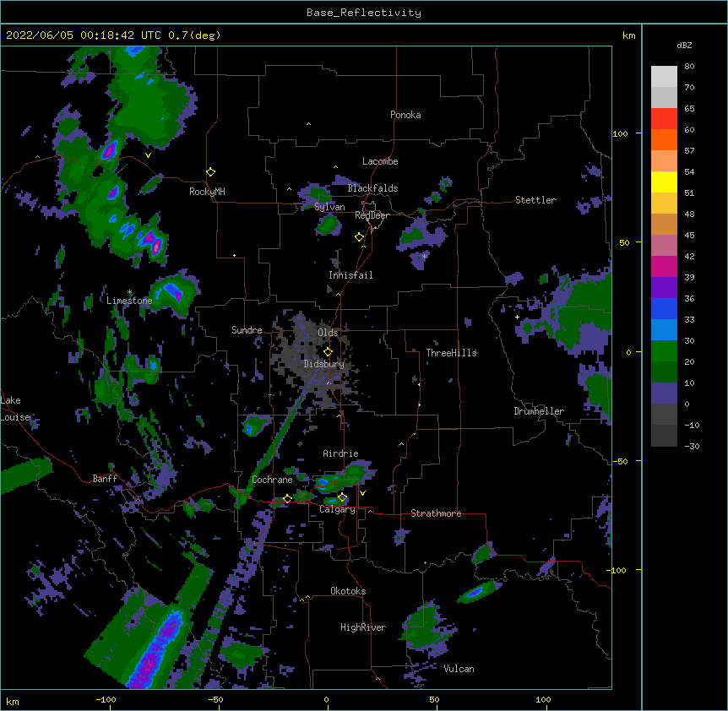Click the dBZ legend heading

[x=684, y=45]
